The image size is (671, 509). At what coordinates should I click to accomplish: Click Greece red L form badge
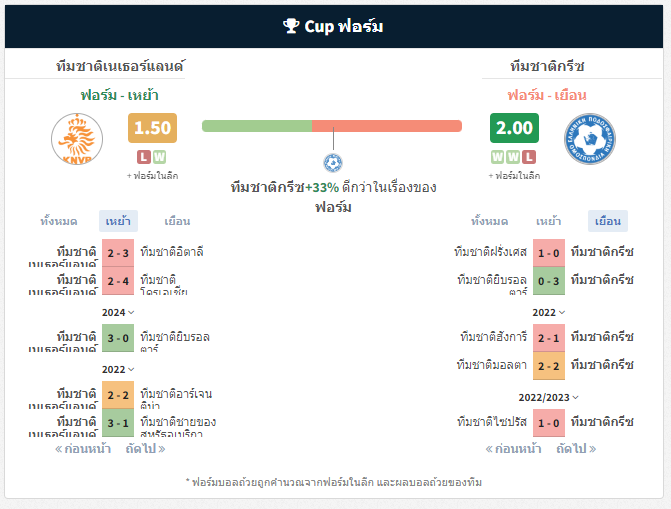coord(529,157)
